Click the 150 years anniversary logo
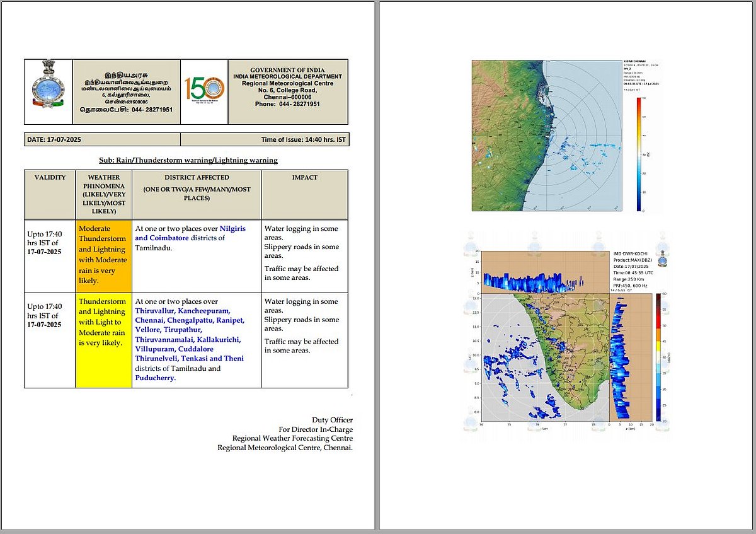 point(204,91)
